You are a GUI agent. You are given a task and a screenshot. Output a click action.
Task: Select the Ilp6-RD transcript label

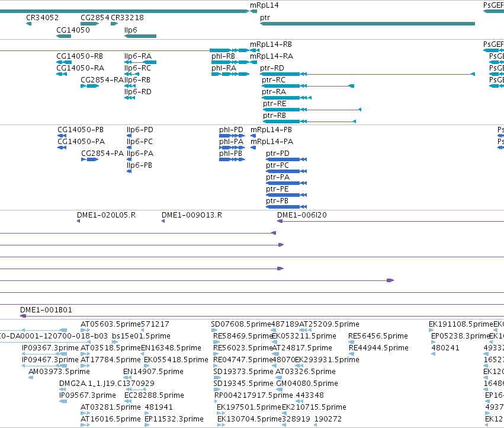coord(138,92)
